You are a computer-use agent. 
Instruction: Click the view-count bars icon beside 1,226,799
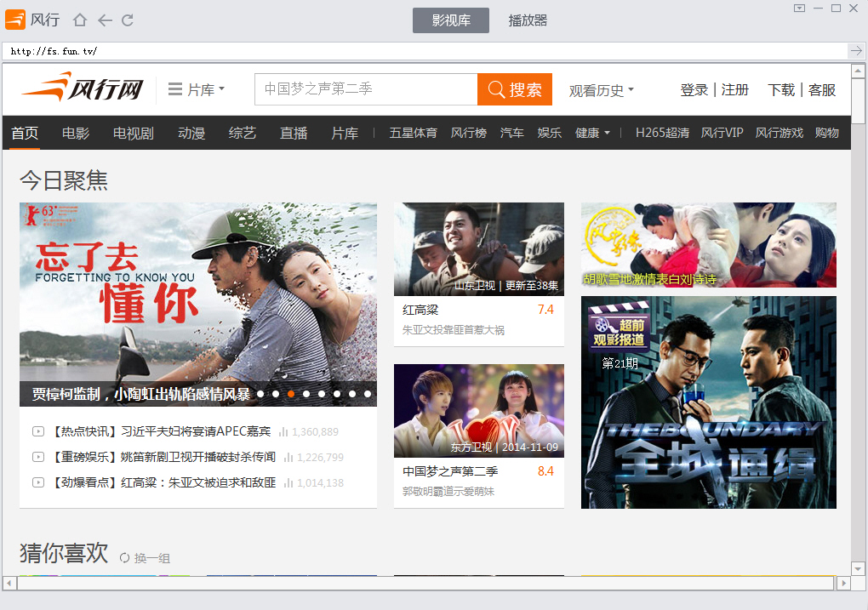[288, 457]
